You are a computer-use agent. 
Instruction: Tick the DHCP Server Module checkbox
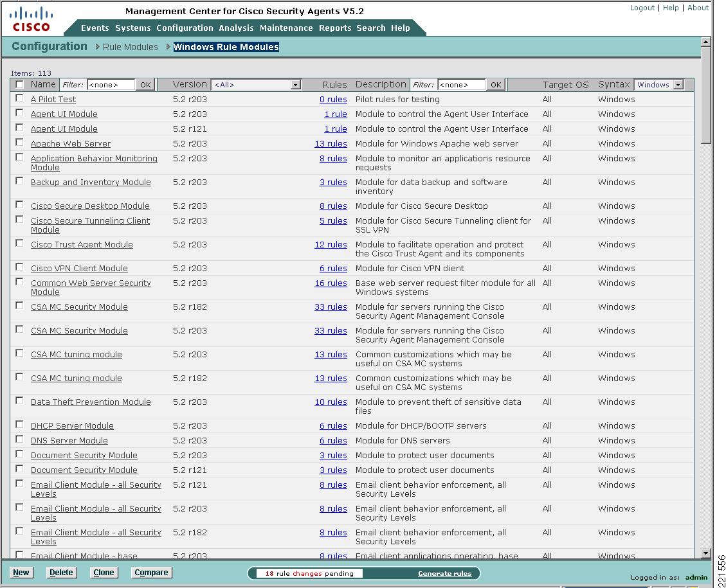pos(19,425)
